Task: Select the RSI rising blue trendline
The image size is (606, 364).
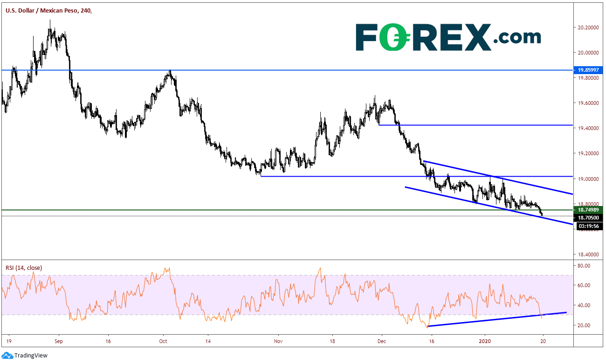Action: pos(497,319)
